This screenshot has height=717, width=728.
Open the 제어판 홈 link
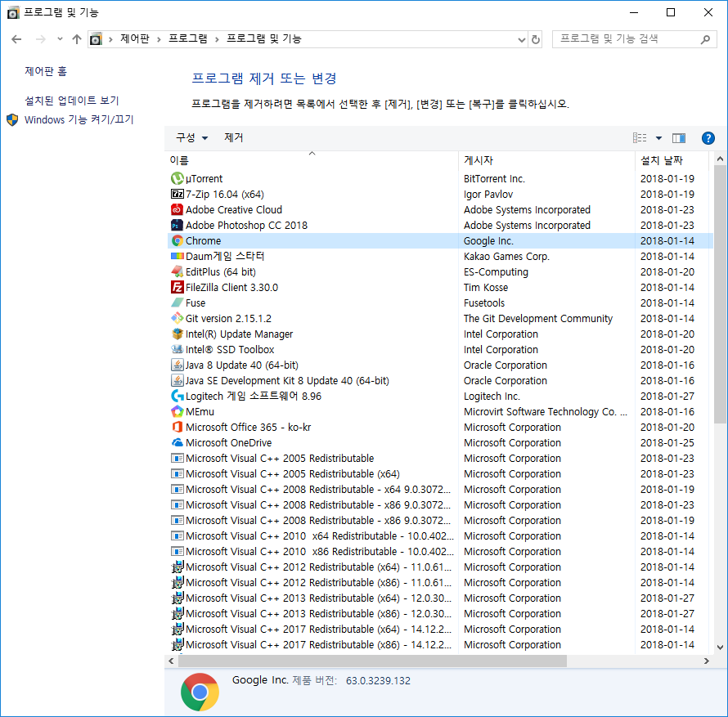click(x=46, y=71)
